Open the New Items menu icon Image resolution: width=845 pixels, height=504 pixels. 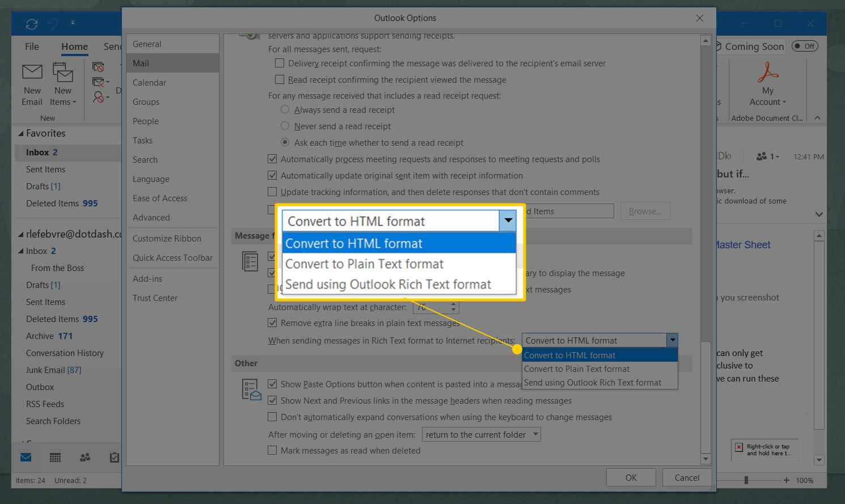tap(63, 72)
